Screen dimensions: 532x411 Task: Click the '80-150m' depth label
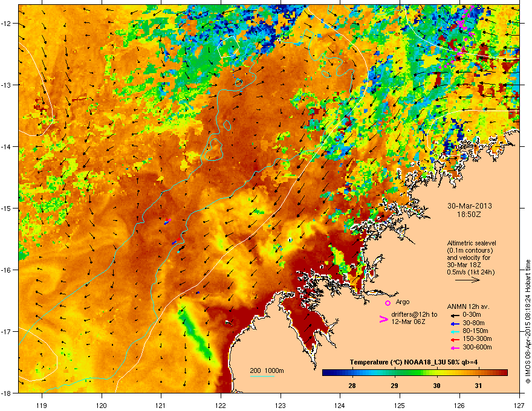[x=475, y=331]
